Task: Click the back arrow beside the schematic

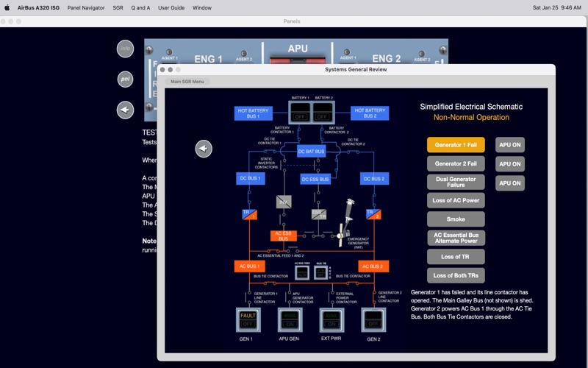Action: pos(204,149)
